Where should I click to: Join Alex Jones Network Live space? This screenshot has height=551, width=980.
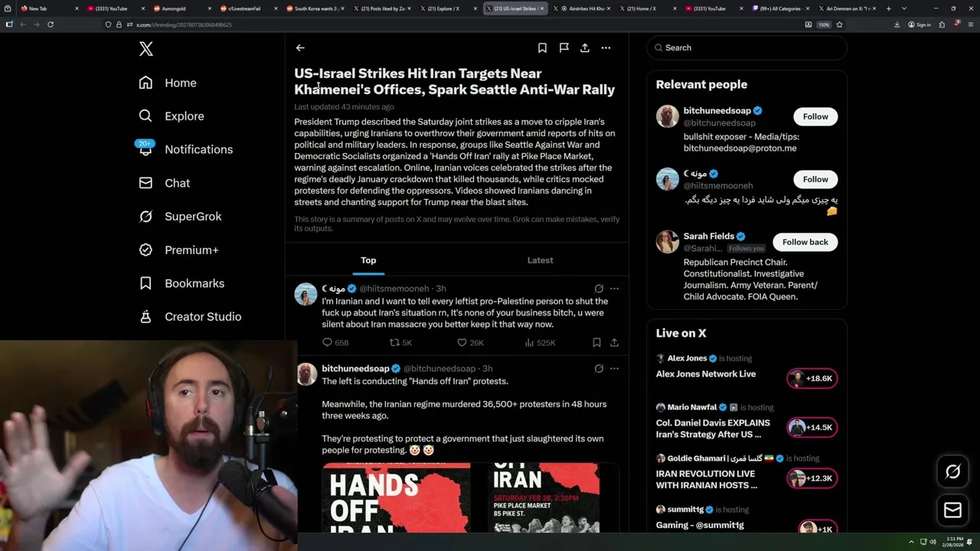[705, 374]
